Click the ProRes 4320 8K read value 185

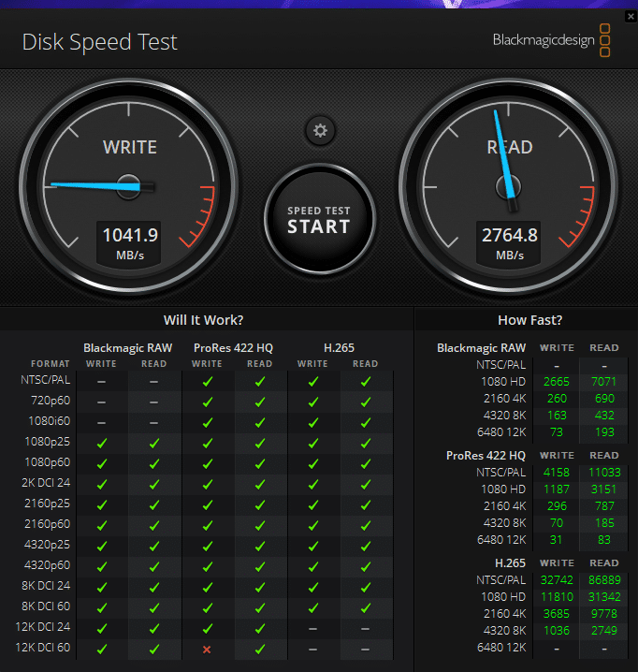tap(604, 523)
